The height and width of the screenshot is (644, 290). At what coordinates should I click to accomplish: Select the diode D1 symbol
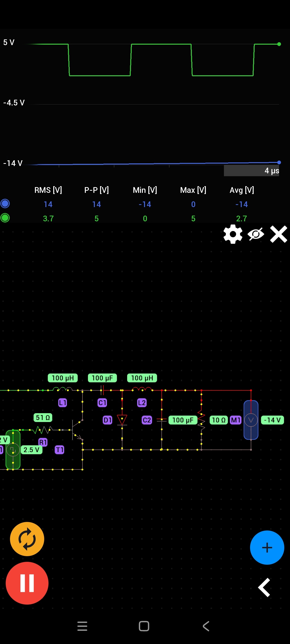point(122,420)
